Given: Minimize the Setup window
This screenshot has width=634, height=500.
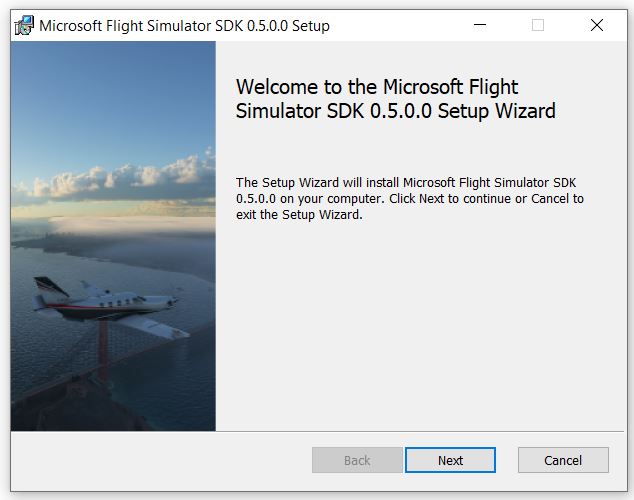Looking at the screenshot, I should (480, 25).
